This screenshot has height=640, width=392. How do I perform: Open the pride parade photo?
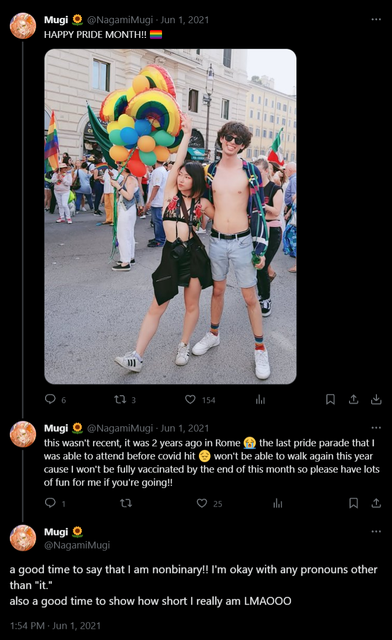(x=170, y=216)
